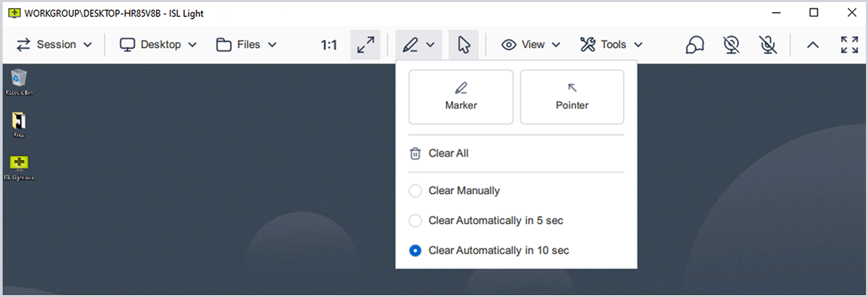Select Clear Automatically in 10 sec
868x297 pixels.
(415, 251)
